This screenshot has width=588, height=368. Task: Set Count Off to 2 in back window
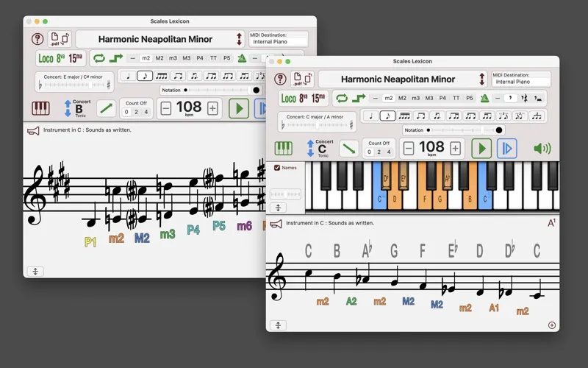tap(136, 112)
